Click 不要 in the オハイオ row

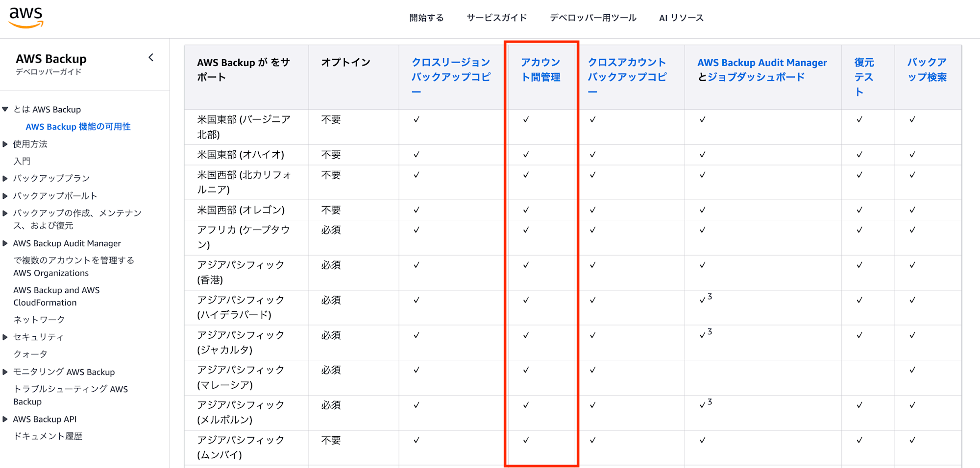[331, 155]
